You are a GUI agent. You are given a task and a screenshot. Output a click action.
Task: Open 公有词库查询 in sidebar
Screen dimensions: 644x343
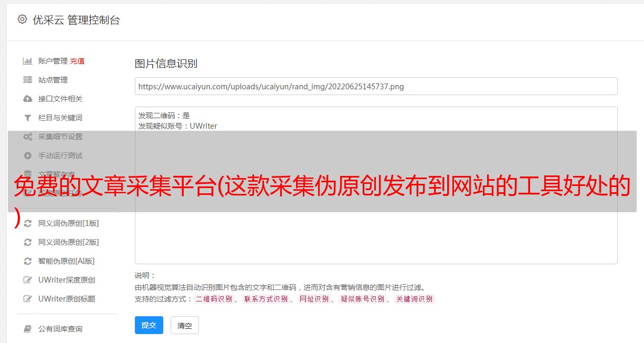60,329
